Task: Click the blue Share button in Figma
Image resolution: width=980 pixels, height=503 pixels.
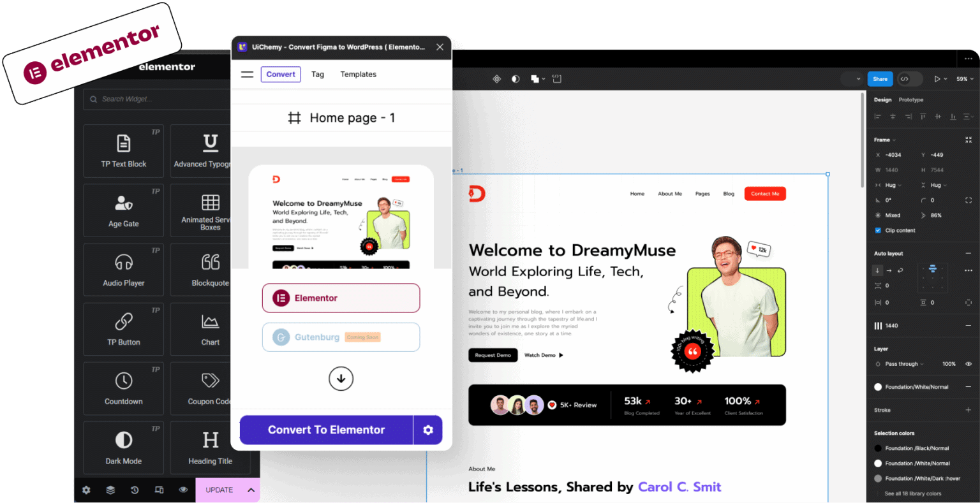Action: coord(880,78)
